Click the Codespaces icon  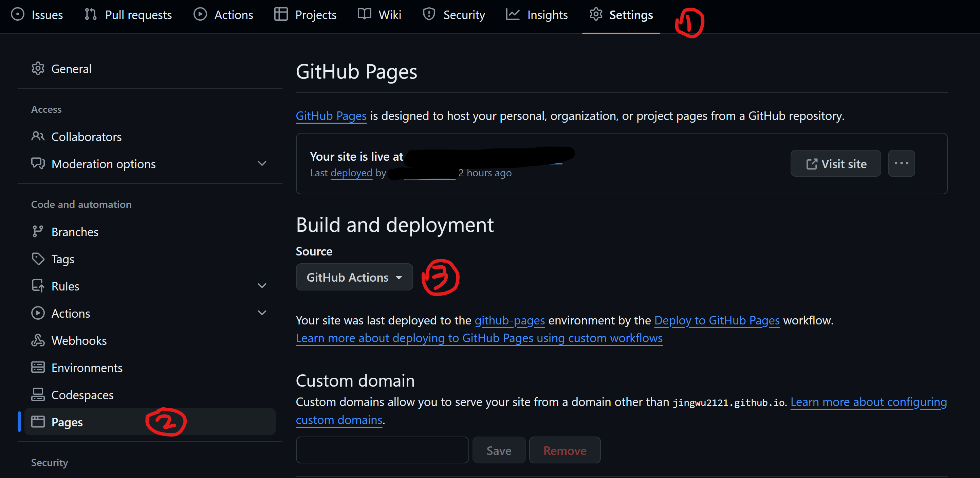pos(38,394)
